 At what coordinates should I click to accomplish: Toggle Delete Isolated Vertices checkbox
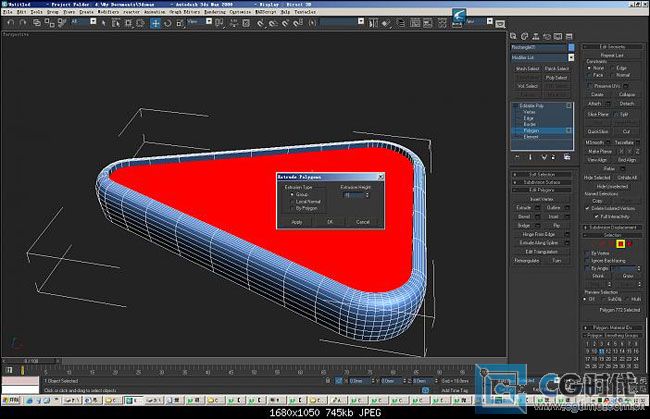[587, 208]
